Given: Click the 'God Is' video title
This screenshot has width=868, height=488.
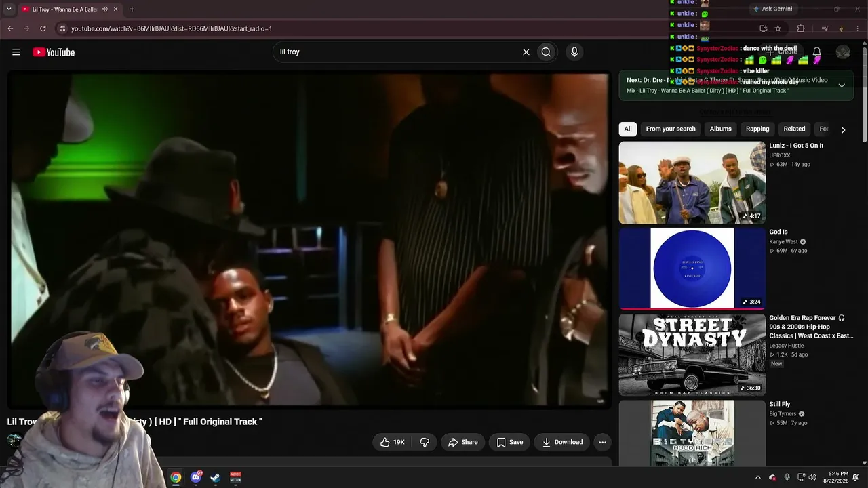Looking at the screenshot, I should click(778, 232).
